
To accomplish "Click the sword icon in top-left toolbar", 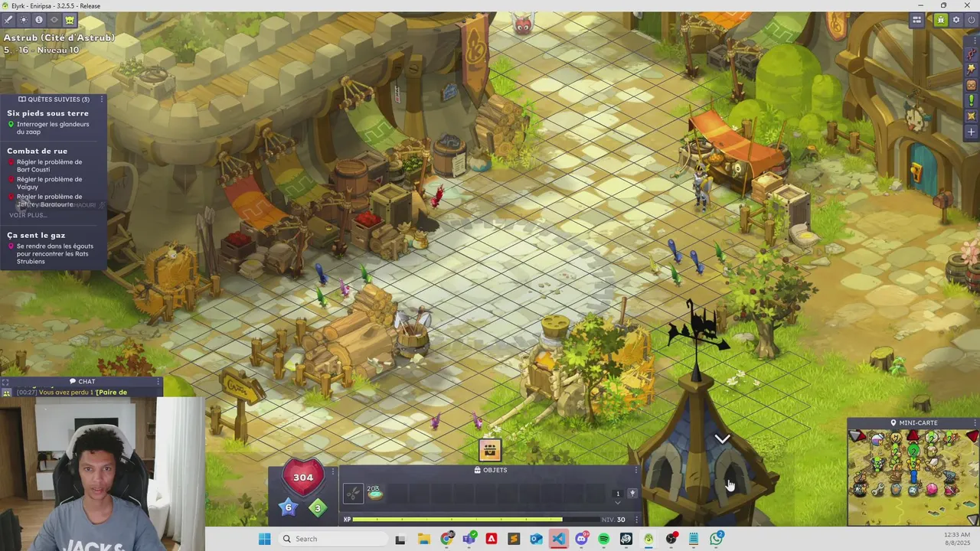I will 8,20.
